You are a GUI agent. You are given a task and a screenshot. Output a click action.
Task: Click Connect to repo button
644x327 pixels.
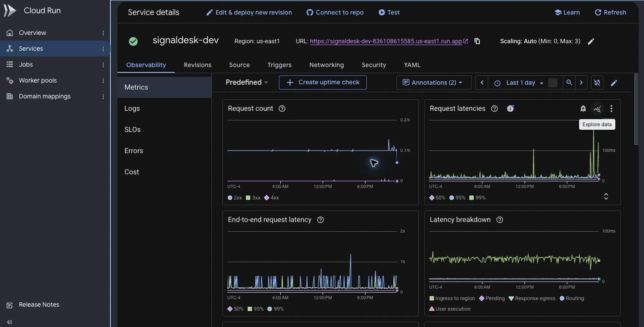(x=335, y=12)
